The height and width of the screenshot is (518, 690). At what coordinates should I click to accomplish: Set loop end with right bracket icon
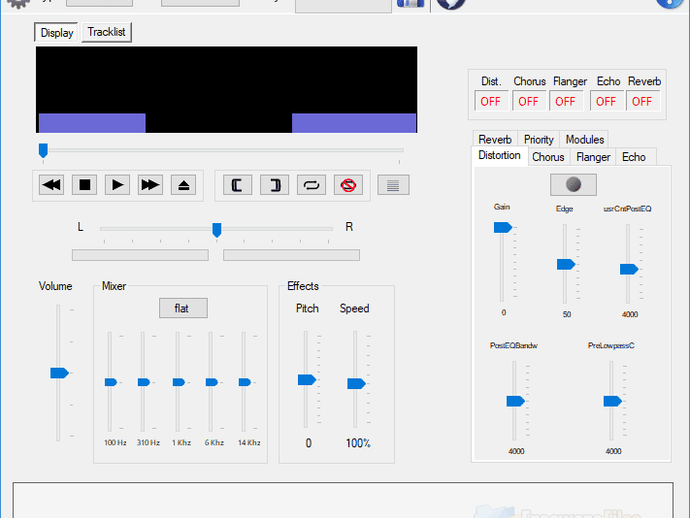click(x=275, y=185)
